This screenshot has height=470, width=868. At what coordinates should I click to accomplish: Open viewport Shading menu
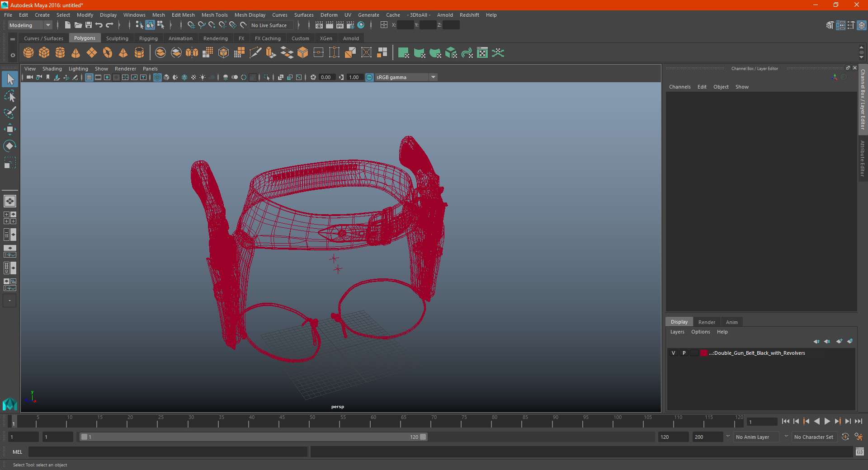coord(52,69)
